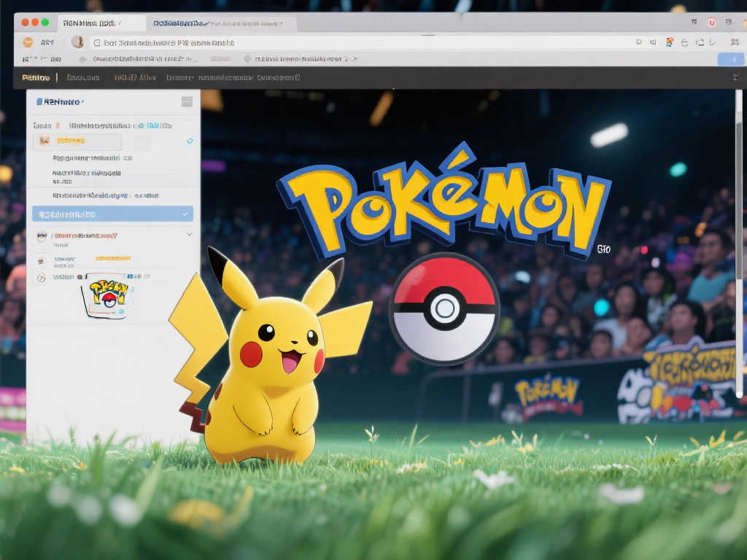Select the round avatar item with red text
The width and height of the screenshot is (747, 560).
[x=42, y=236]
